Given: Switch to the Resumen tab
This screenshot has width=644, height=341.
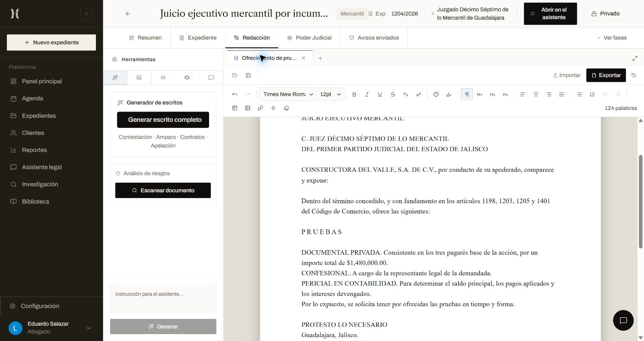Looking at the screenshot, I should (145, 38).
